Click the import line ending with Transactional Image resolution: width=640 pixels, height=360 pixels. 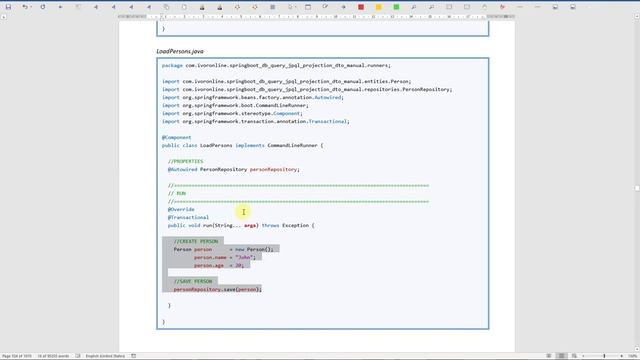(x=256, y=121)
